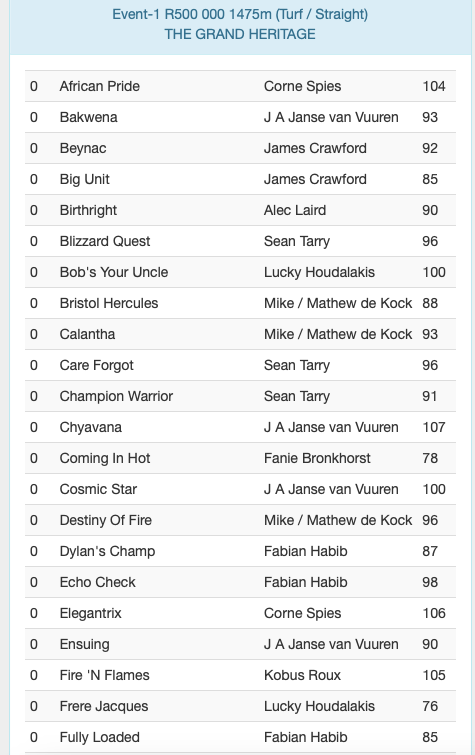
Task: Click rating 107 for Chyavana
Action: 434,427
